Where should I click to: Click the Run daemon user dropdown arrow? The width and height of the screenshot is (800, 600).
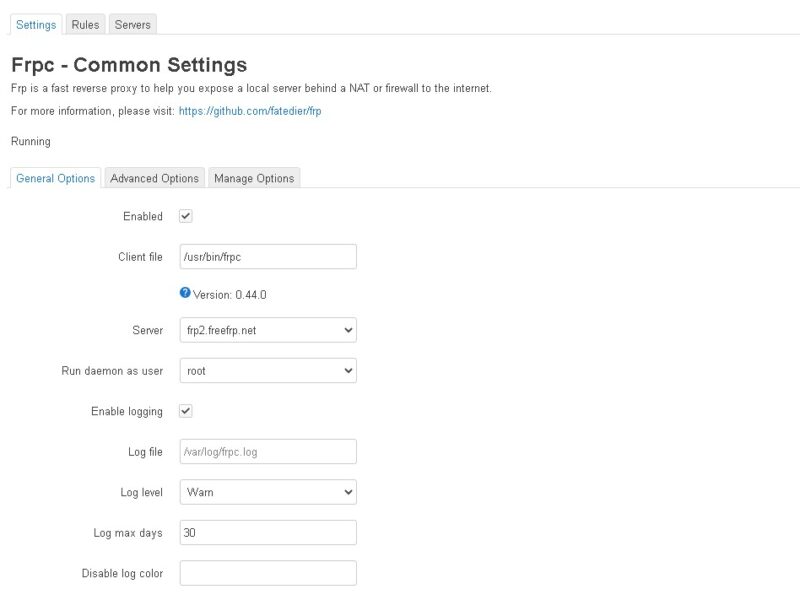[x=348, y=370]
